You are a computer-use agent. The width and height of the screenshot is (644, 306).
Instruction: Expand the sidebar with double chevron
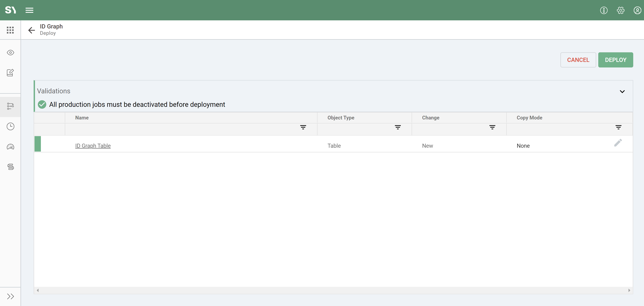[x=10, y=296]
